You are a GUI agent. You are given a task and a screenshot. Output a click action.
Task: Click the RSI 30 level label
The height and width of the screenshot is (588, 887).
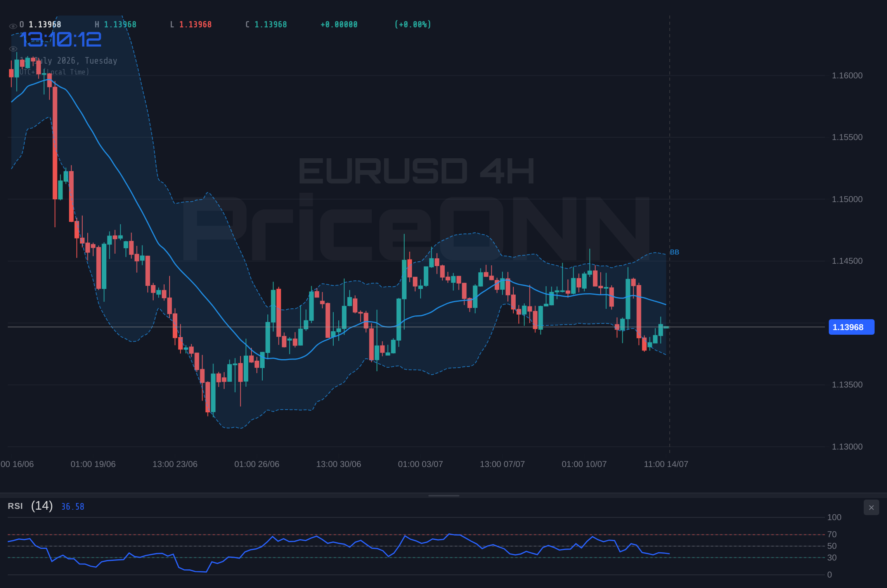point(832,558)
